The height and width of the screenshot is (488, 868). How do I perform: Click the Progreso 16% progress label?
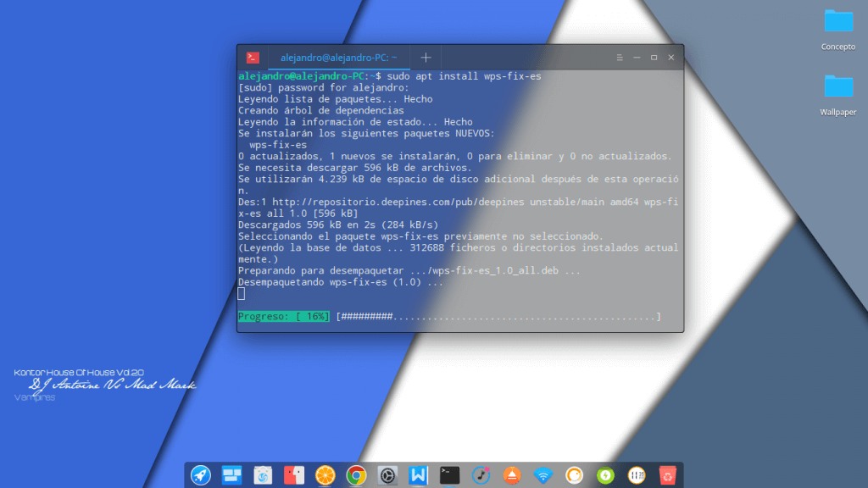[283, 317]
